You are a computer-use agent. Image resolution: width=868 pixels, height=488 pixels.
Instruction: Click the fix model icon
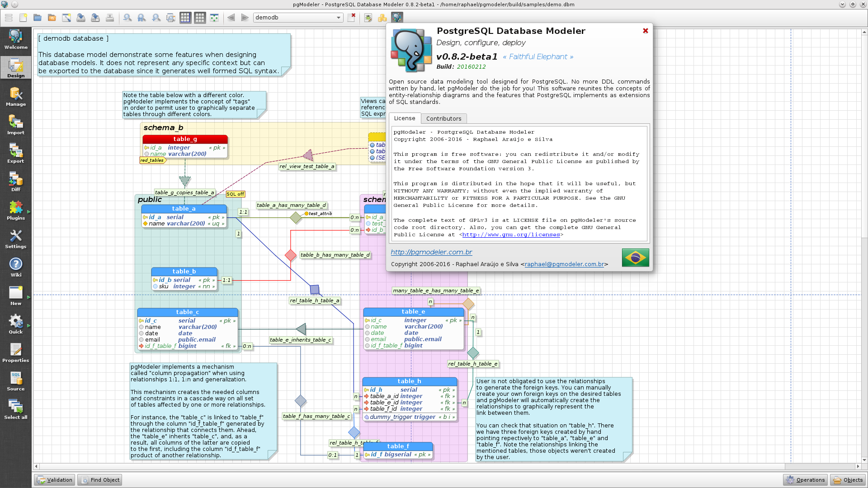click(66, 18)
